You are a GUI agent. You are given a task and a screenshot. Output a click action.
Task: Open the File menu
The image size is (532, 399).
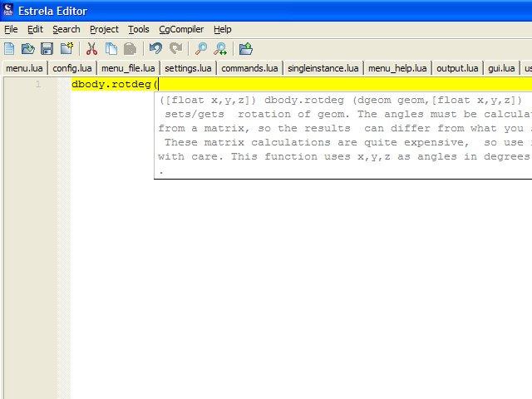click(11, 29)
